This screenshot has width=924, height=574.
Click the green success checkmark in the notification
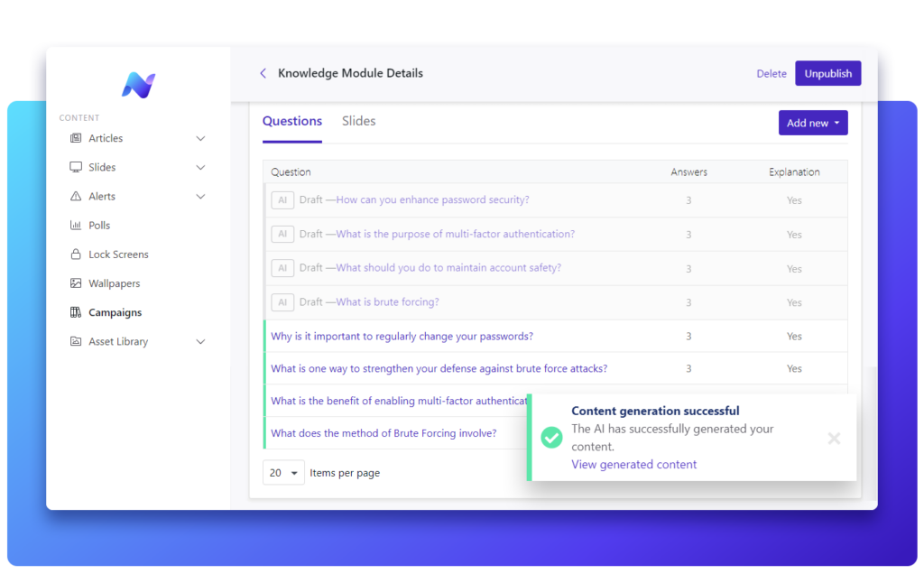coord(551,438)
